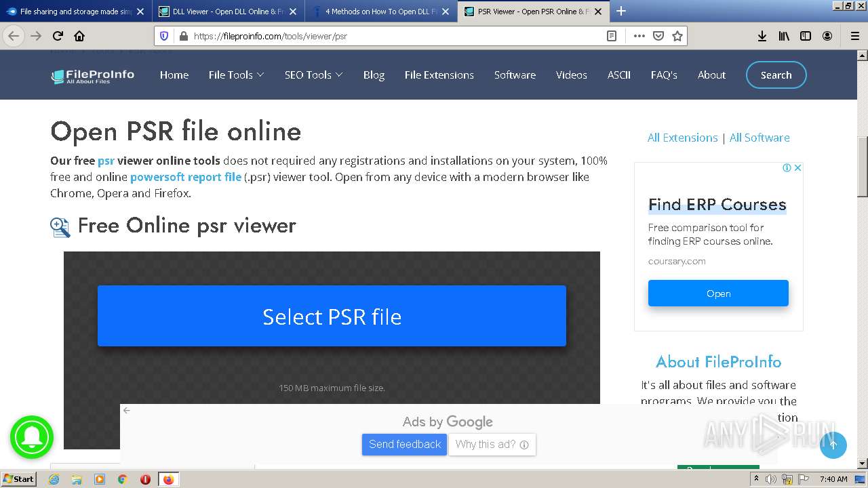
Task: Open the Videos menu item
Action: tap(572, 75)
